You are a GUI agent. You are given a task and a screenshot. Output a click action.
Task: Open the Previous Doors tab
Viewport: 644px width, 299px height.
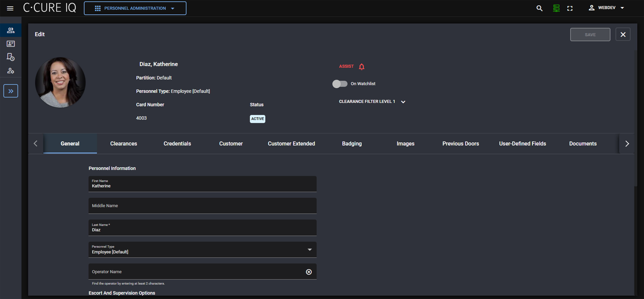(461, 143)
